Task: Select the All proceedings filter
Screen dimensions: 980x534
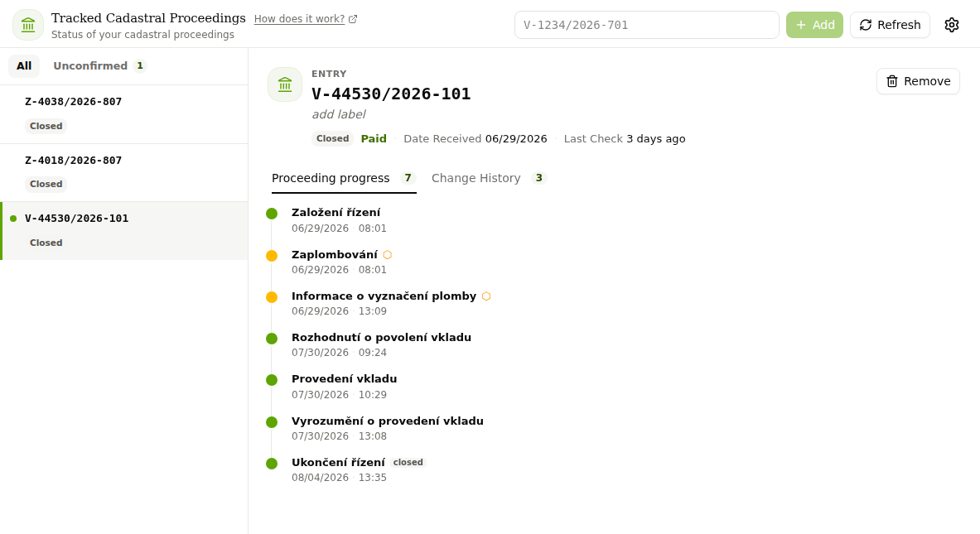Action: tap(24, 65)
